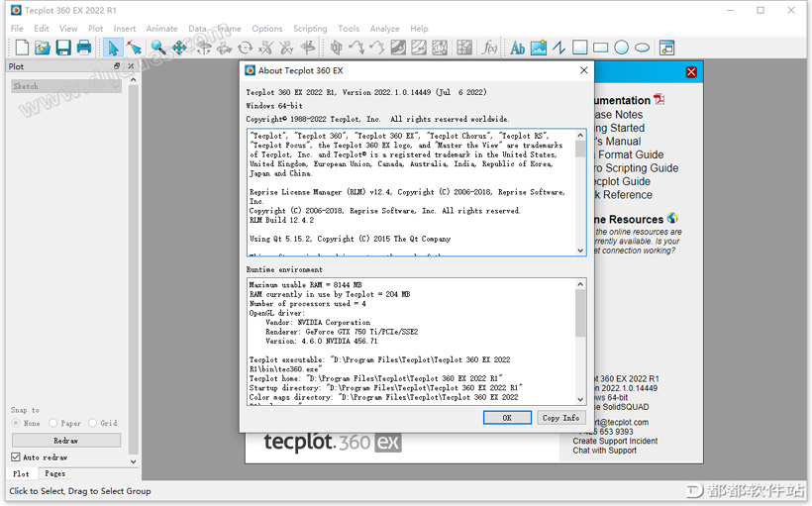Open the Options menu
Viewport: 812px width, 506px height.
tap(267, 29)
